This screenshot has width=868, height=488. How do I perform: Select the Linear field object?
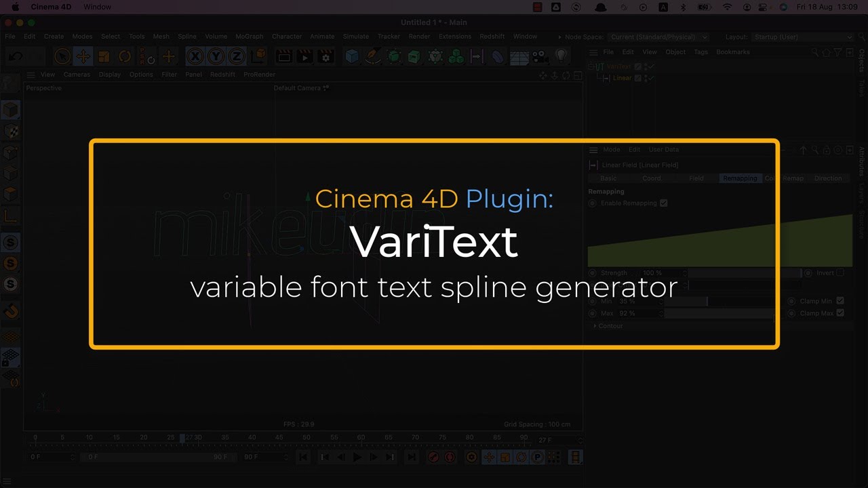pos(622,78)
